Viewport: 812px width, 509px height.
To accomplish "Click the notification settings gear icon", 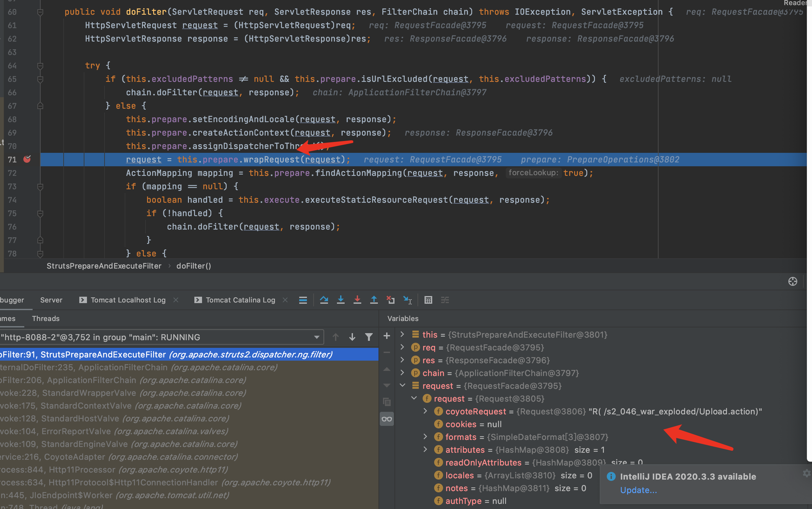I will click(x=806, y=473).
